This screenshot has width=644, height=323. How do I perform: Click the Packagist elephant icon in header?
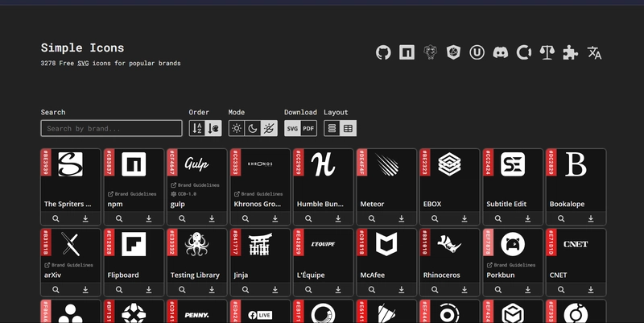430,52
